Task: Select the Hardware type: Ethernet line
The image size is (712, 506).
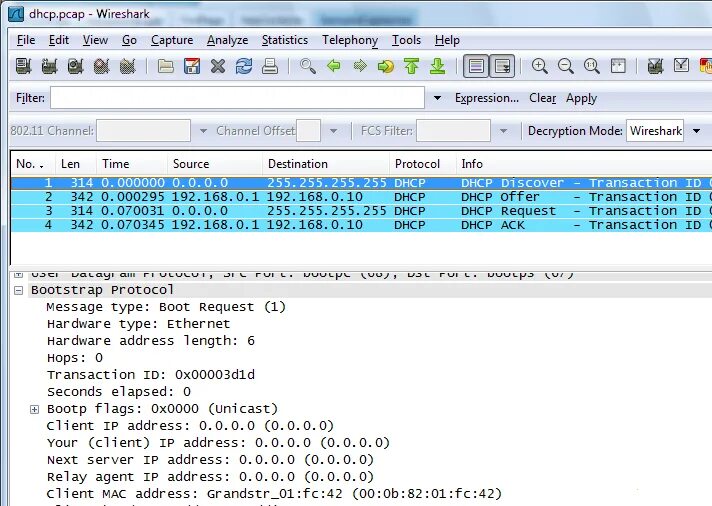Action: pos(138,324)
